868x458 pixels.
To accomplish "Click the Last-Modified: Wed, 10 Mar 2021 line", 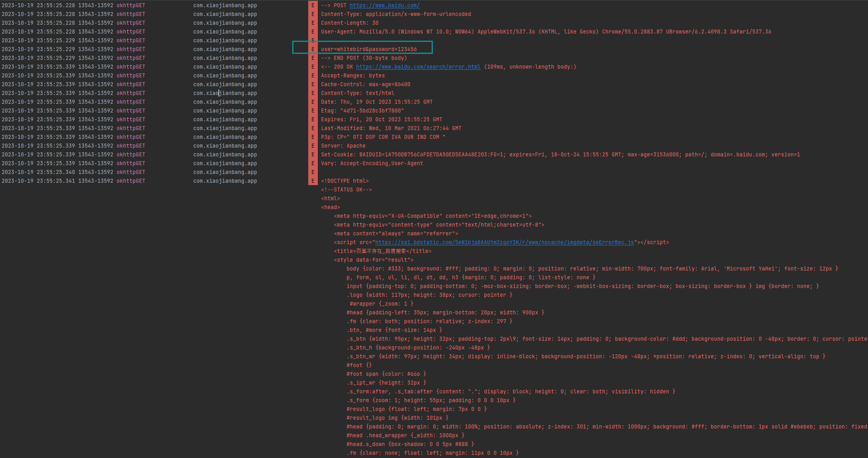I will point(391,128).
